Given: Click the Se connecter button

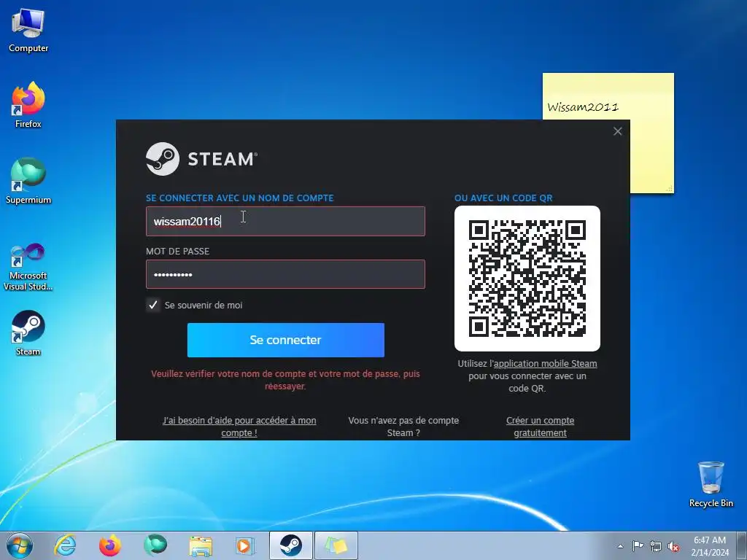Looking at the screenshot, I should [x=286, y=340].
